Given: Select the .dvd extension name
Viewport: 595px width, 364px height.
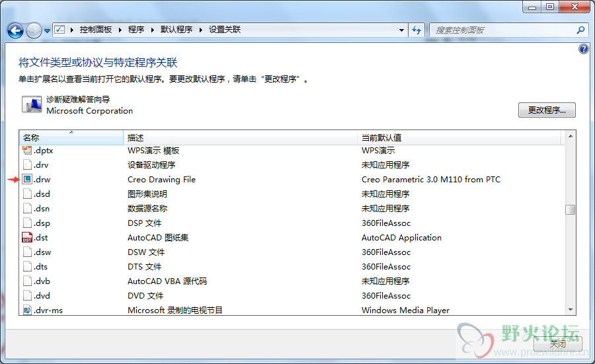Looking at the screenshot, I should point(42,296).
